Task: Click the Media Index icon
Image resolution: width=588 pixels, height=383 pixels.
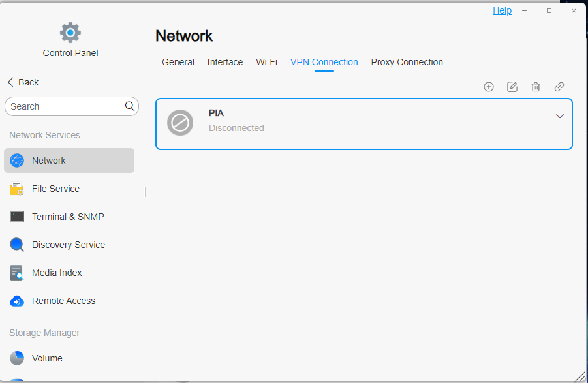Action: (17, 273)
